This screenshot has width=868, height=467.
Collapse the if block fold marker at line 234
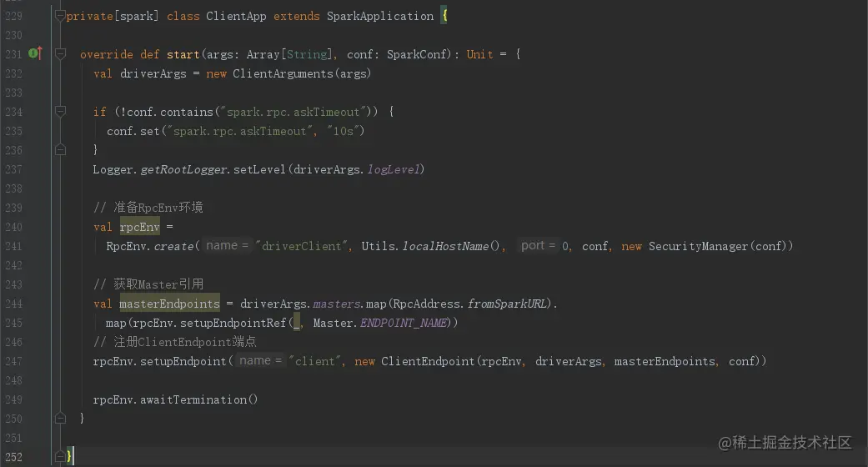pos(60,112)
